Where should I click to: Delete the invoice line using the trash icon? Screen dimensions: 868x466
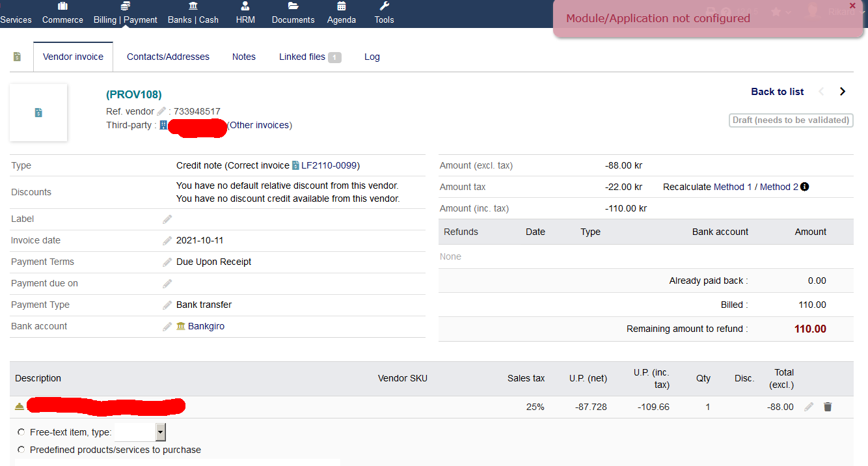coord(827,406)
